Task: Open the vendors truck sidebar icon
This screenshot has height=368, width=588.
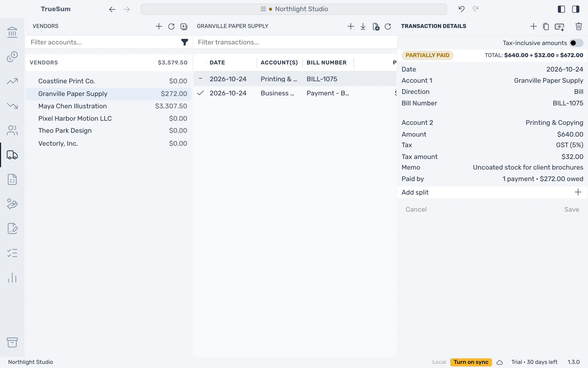Action: point(12,155)
